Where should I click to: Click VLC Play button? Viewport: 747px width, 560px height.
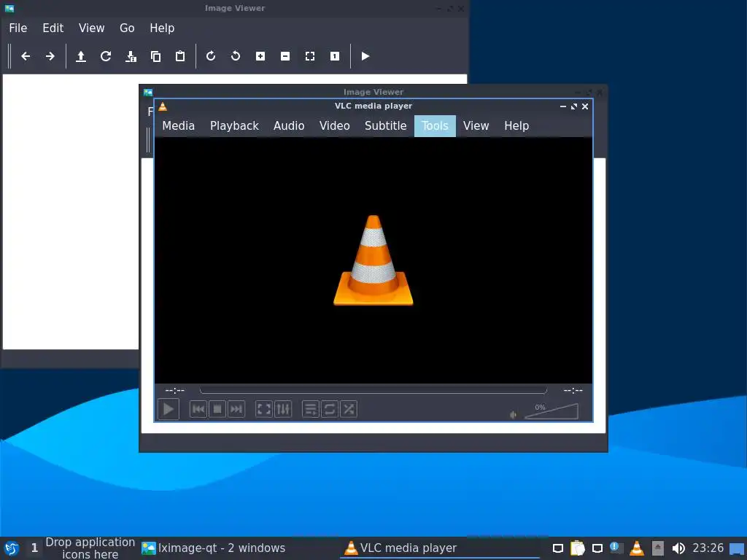[x=169, y=409]
